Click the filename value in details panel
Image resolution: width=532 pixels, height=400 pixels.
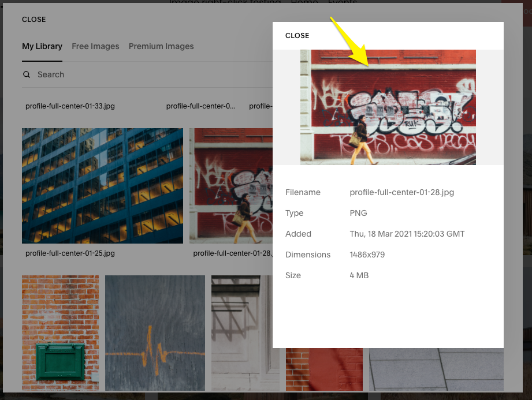click(x=401, y=192)
